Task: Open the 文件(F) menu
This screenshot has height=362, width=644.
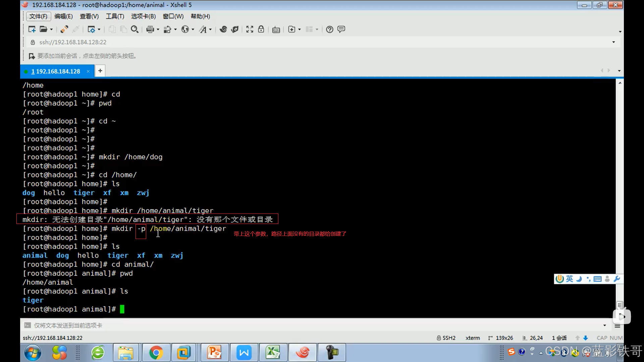Action: point(38,16)
